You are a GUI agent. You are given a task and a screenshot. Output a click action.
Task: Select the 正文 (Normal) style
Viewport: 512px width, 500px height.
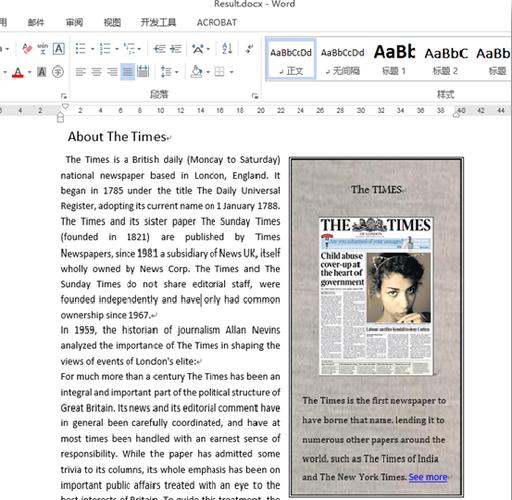pos(291,59)
